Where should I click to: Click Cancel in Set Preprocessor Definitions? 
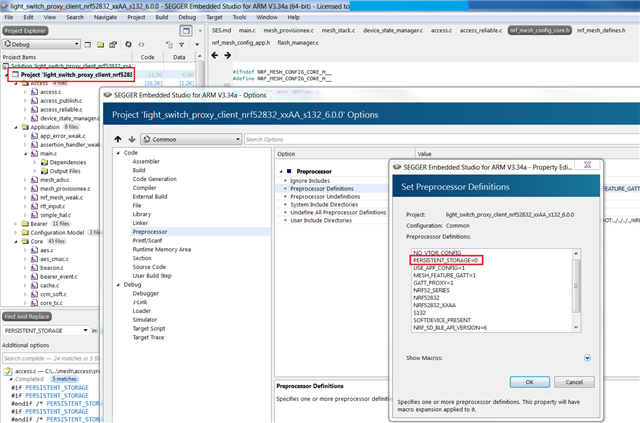click(574, 382)
